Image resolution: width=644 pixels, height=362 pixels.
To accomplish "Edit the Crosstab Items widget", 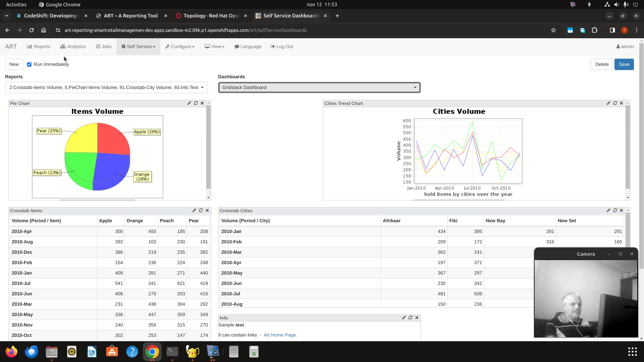I will tap(194, 210).
